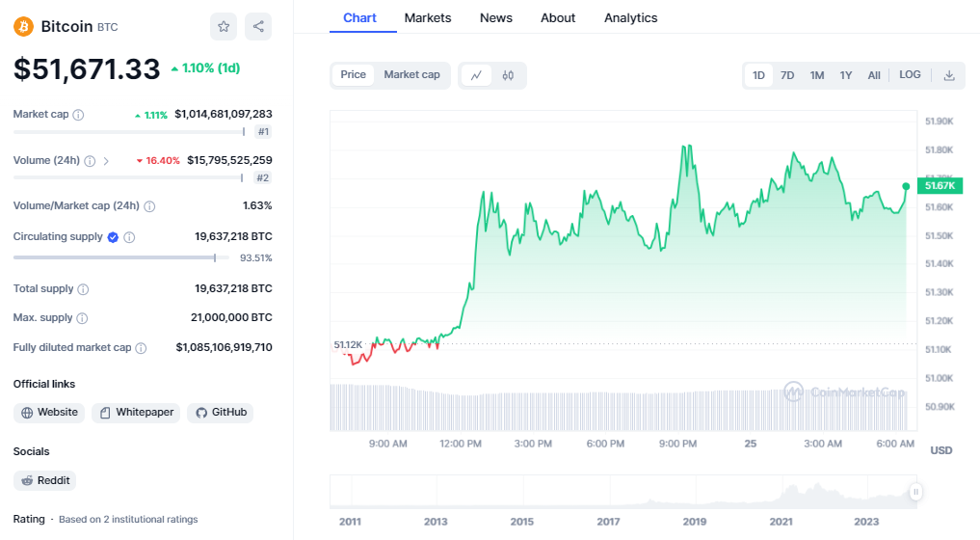Show Volume/Market cap (24h) info icon
The image size is (980, 540).
click(x=149, y=205)
